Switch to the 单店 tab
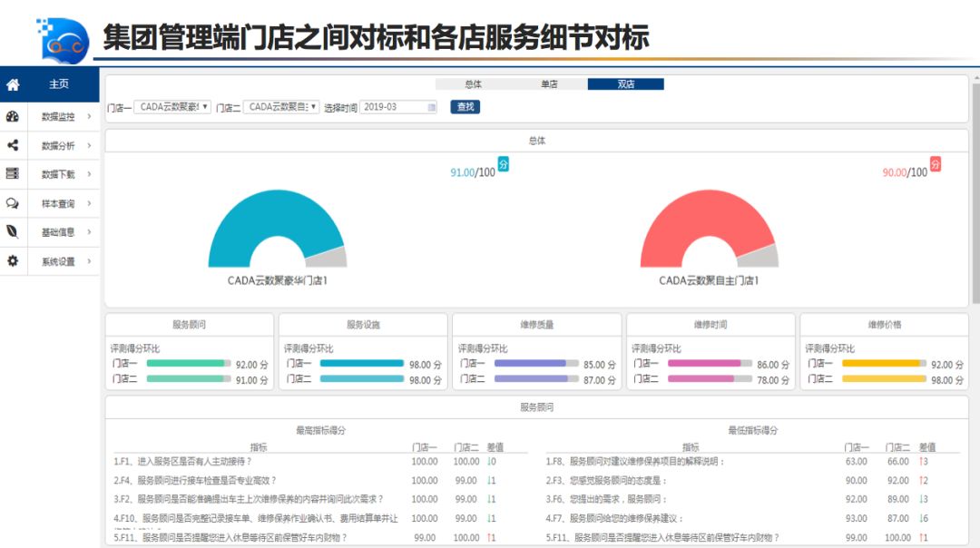 549,84
